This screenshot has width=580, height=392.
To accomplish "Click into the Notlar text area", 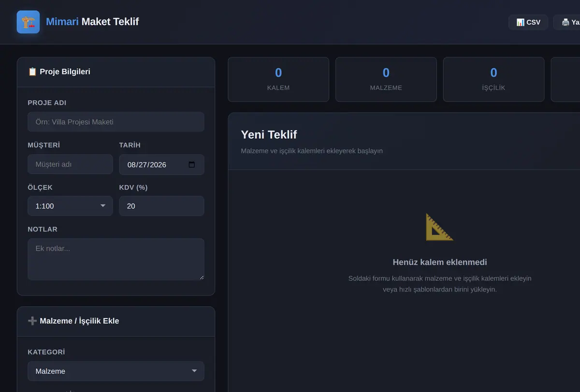I will [116, 259].
